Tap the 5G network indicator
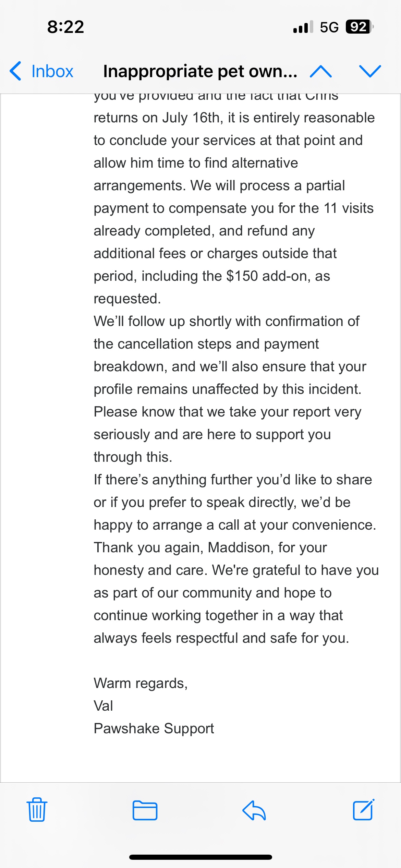Screen dimensions: 401x868 (x=329, y=27)
